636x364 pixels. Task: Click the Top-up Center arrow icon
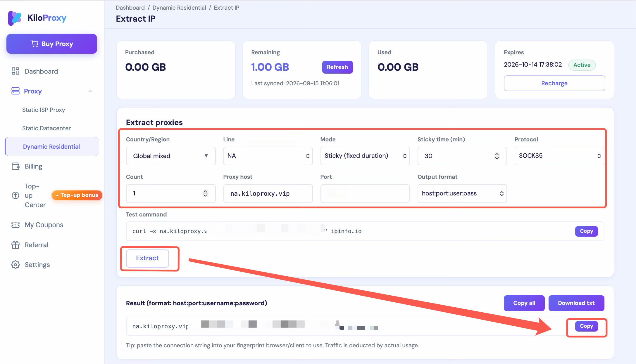tap(15, 195)
